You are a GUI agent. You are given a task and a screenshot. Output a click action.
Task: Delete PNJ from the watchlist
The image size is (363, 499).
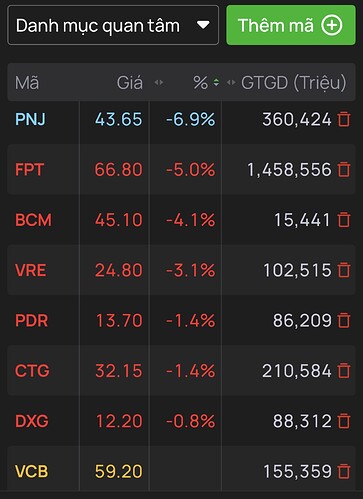pyautogui.click(x=344, y=119)
